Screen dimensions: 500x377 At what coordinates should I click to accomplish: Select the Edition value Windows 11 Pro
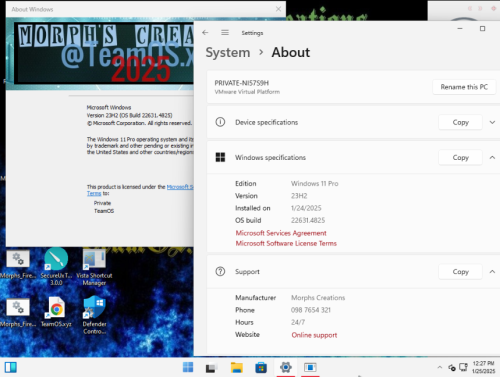pos(314,183)
